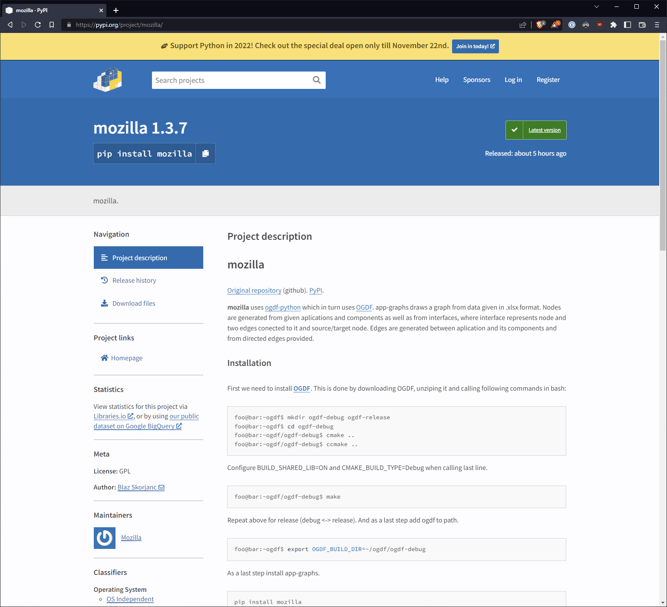Click the share page icon
This screenshot has height=607, width=667.
coord(523,25)
